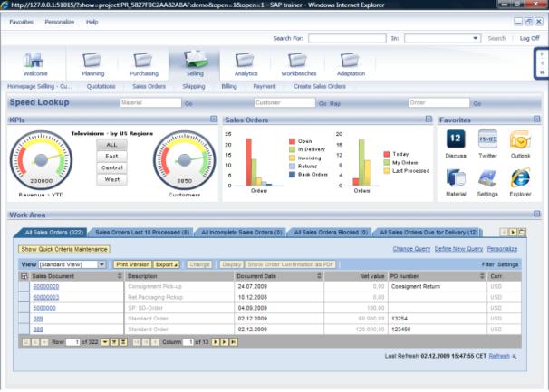Sort by Sales Document column arrows
The width and height of the screenshot is (549, 392).
tap(120, 276)
